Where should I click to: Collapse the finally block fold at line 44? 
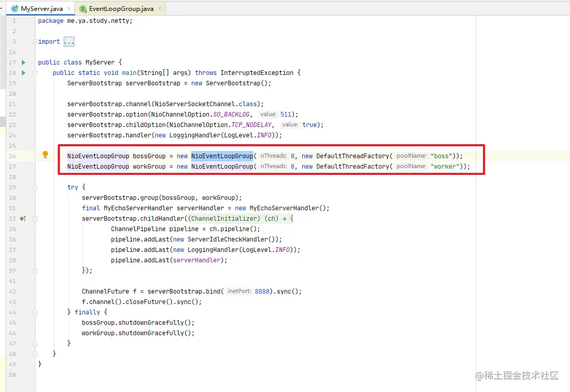tap(35, 312)
